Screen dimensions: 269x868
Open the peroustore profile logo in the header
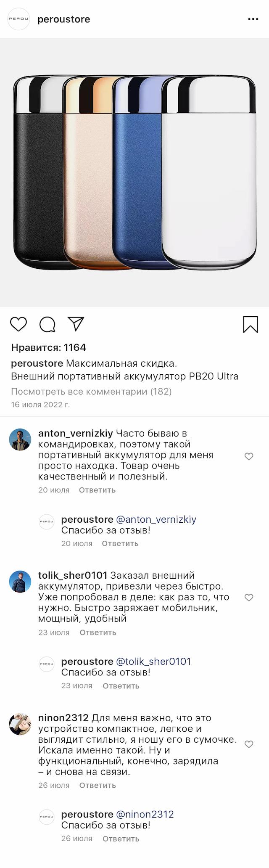pyautogui.click(x=19, y=19)
